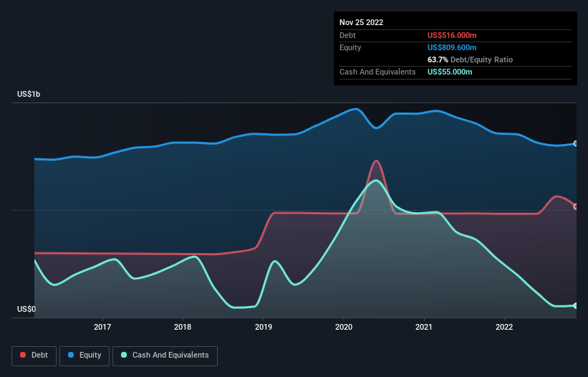
Task: Toggle the Debt legend button
Action: [x=34, y=355]
